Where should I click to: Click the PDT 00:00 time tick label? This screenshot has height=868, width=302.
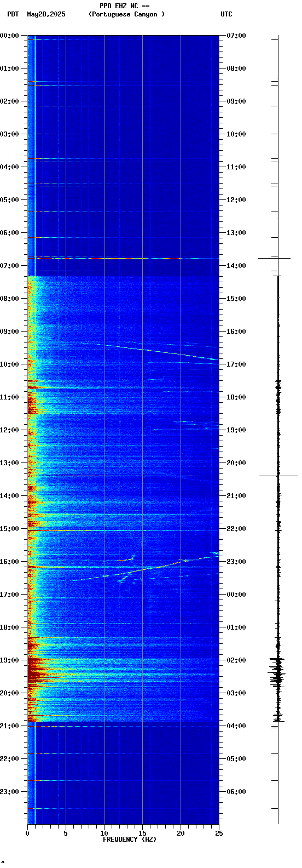(x=10, y=36)
